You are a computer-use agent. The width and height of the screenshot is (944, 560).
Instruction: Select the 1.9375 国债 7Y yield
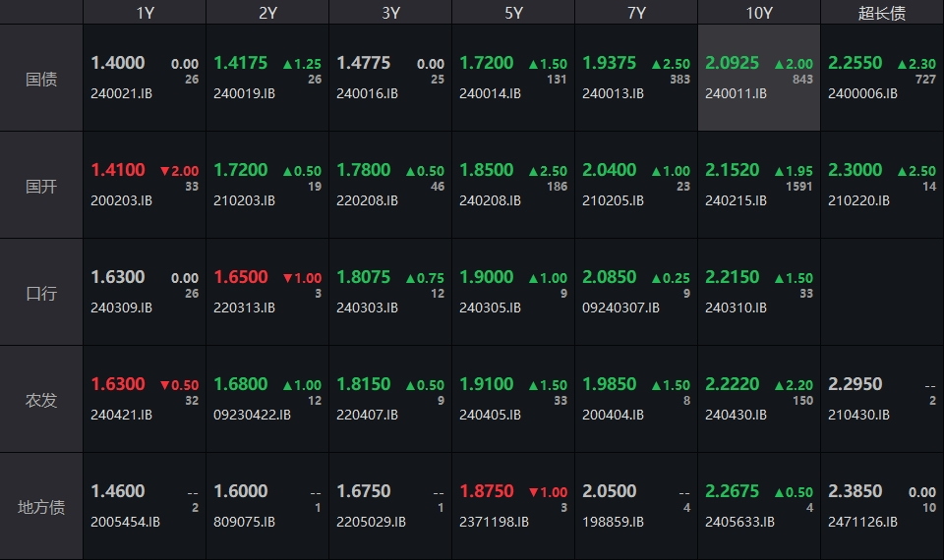(x=610, y=63)
